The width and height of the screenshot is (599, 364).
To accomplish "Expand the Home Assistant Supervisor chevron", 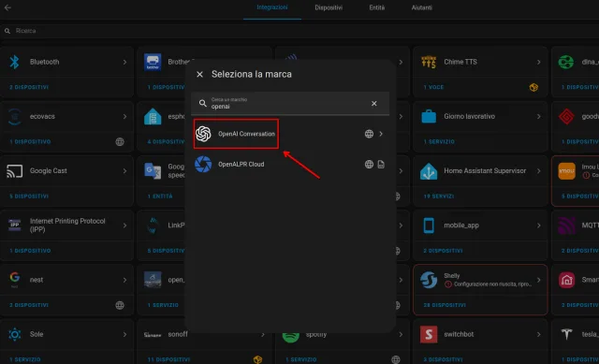I will (539, 171).
